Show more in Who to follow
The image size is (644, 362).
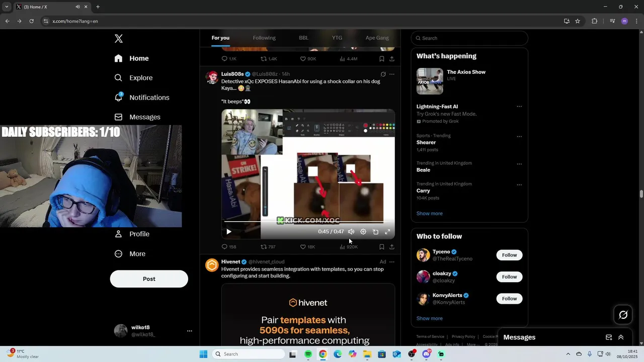pos(429,319)
